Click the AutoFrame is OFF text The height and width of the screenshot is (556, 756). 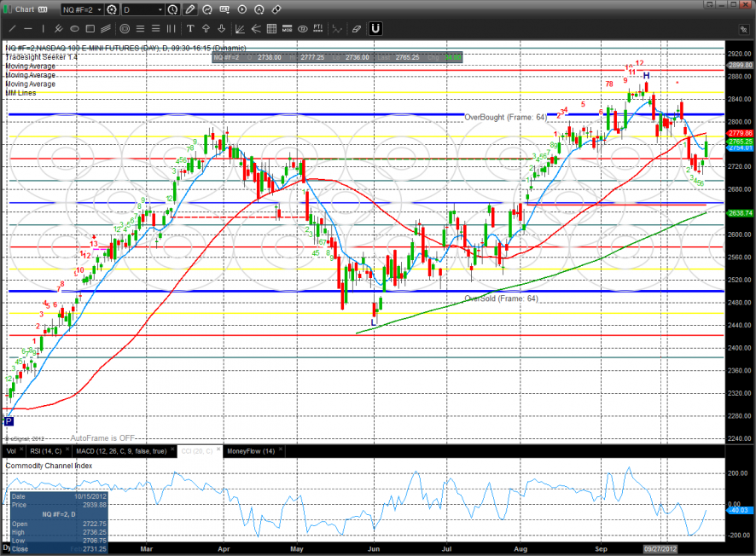tap(102, 438)
